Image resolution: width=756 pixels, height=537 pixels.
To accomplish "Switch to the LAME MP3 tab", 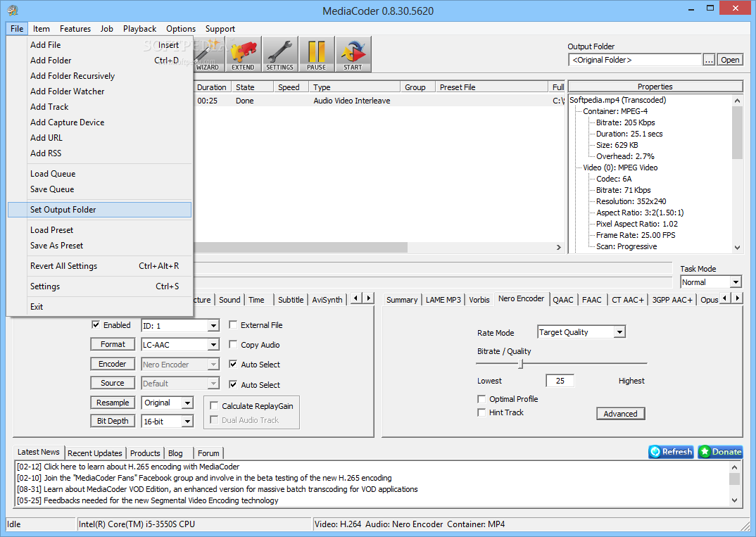I will 443,300.
